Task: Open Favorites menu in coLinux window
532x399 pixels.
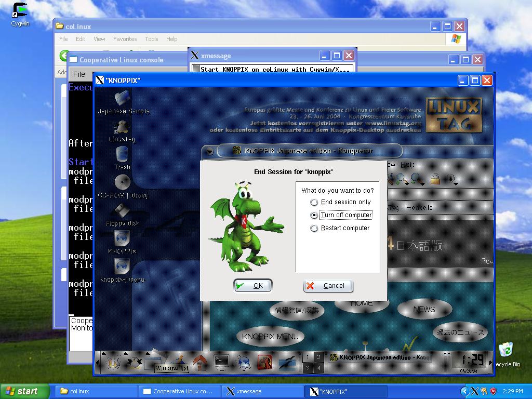Action: coord(125,39)
